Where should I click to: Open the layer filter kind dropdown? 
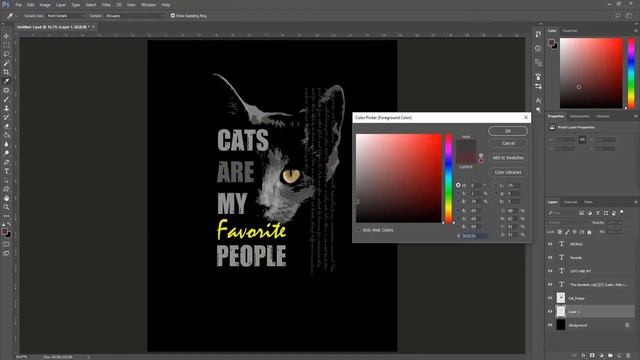pyautogui.click(x=562, y=213)
